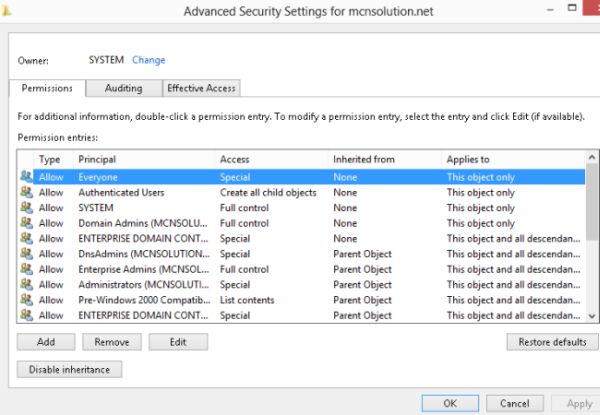Click the scroll down arrow of permission list
The width and height of the screenshot is (600, 415).
click(592, 316)
